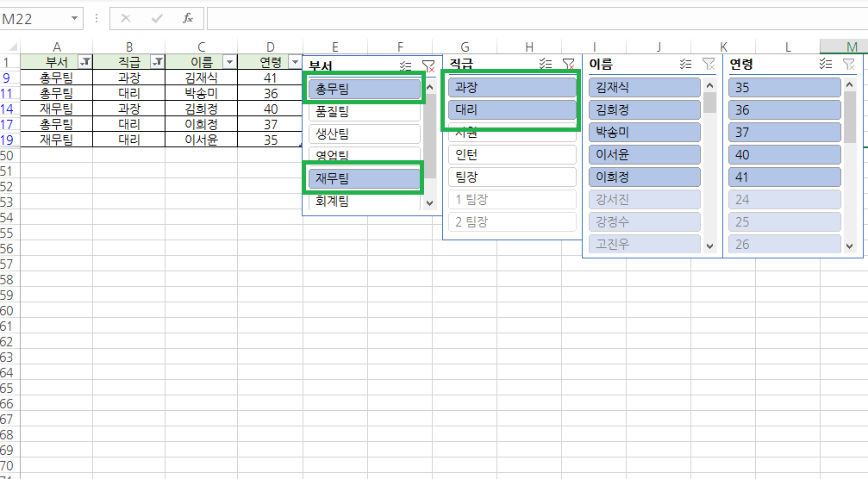
Task: Select 강서진 in 이름 slicer
Action: 645,199
